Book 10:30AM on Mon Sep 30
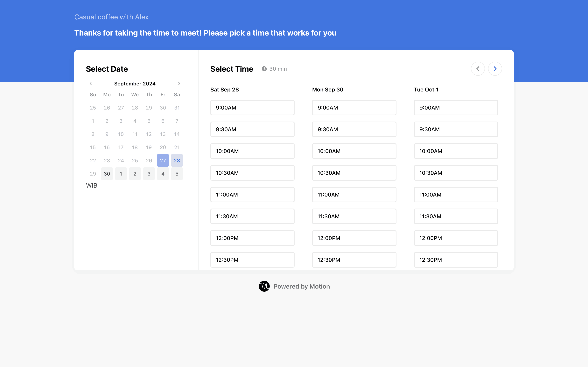Viewport: 588px width, 367px height. pos(354,173)
